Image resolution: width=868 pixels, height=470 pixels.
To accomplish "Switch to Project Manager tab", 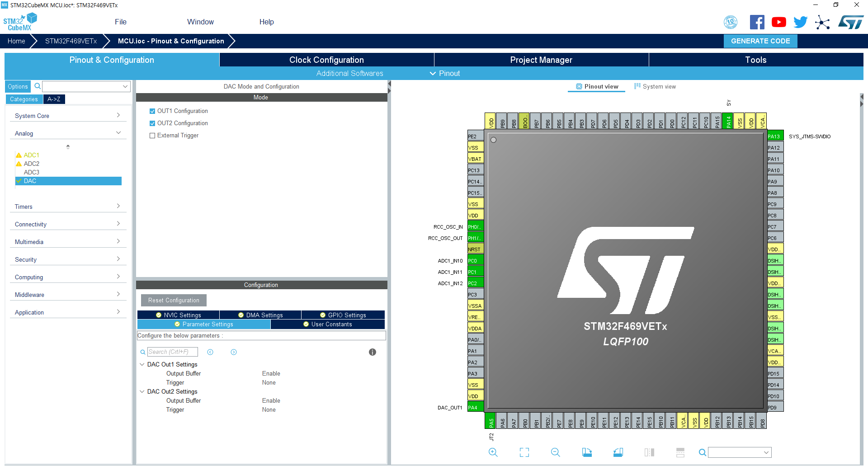I will (541, 60).
